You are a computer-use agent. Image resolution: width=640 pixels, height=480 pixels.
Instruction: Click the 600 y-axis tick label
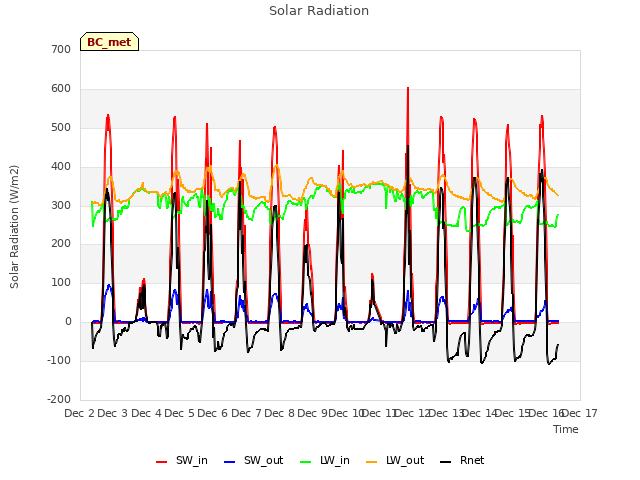pyautogui.click(x=61, y=88)
